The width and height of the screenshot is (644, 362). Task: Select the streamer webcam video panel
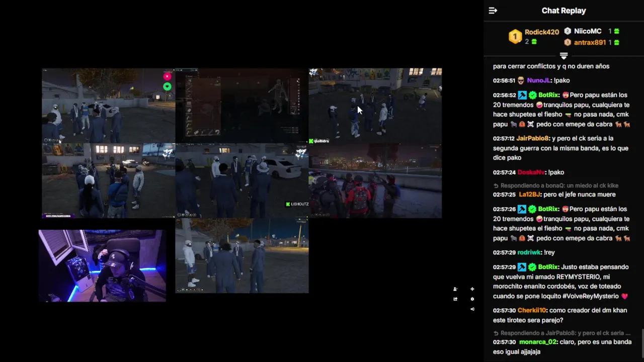coord(103,265)
